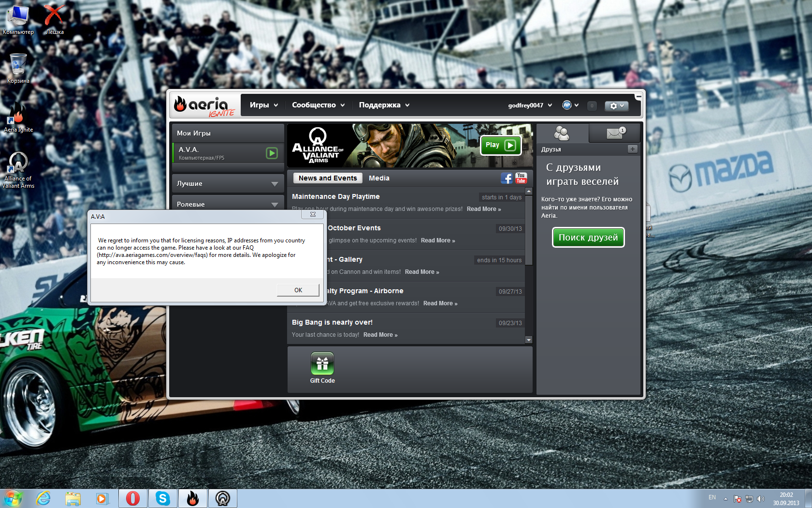Select the Лёшка desktop shortcut
The height and width of the screenshot is (508, 812).
click(55, 20)
